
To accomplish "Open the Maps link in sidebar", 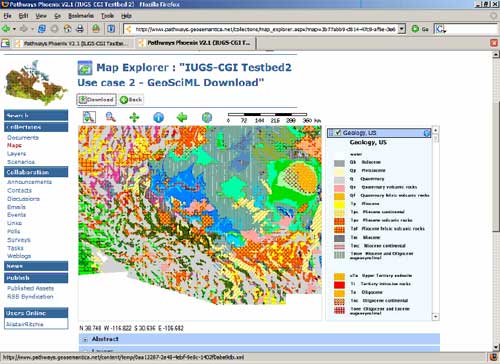I will coord(14,145).
